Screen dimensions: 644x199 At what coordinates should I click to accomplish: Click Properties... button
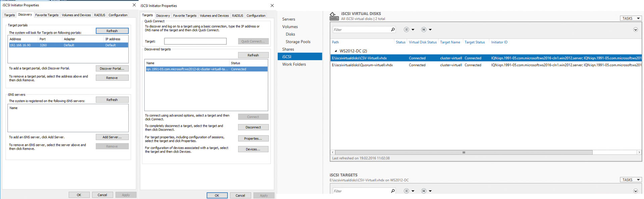[253, 138]
